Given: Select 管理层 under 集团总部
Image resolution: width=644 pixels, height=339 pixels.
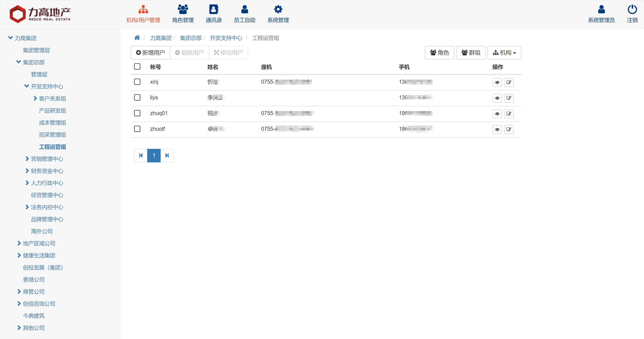Looking at the screenshot, I should [39, 74].
